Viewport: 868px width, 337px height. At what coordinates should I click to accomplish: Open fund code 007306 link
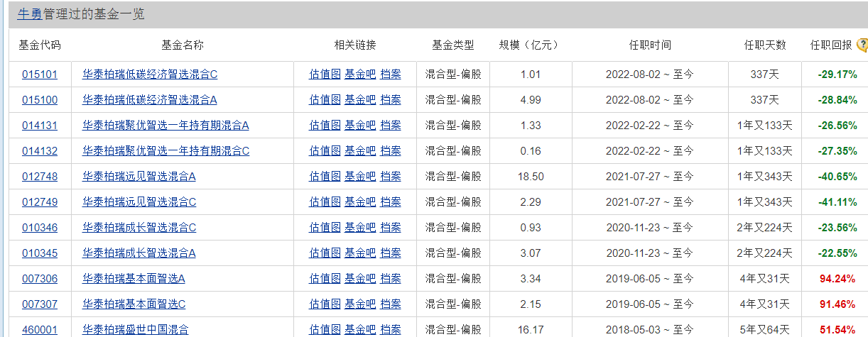coord(40,278)
